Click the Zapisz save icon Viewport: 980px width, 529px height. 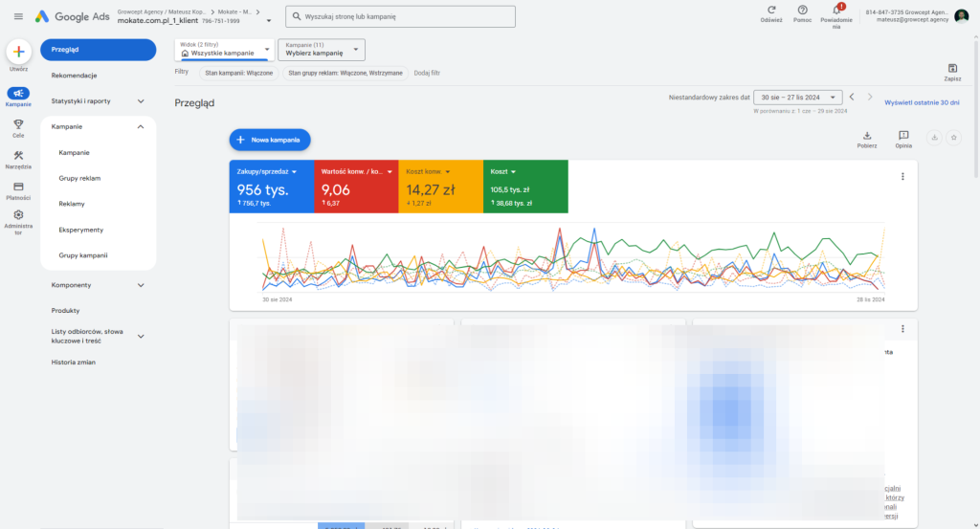pyautogui.click(x=952, y=68)
